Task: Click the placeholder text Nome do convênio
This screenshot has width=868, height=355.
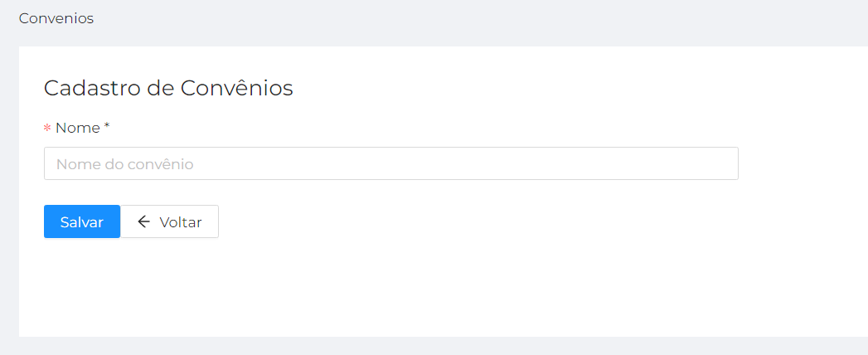Action: point(124,164)
